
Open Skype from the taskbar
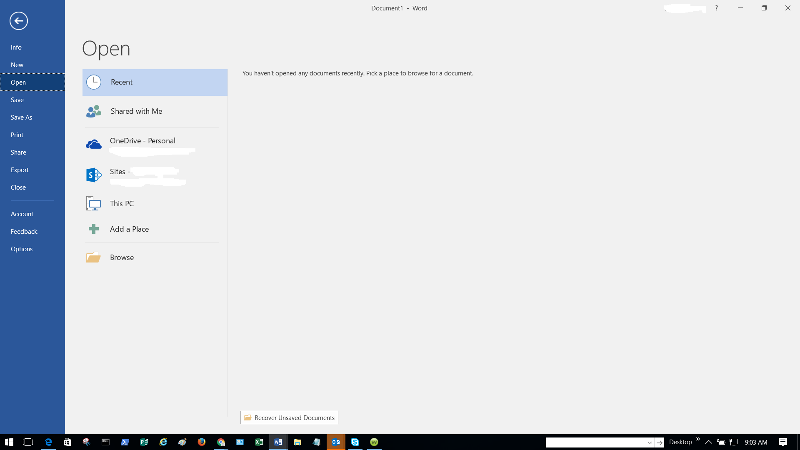pyautogui.click(x=355, y=442)
